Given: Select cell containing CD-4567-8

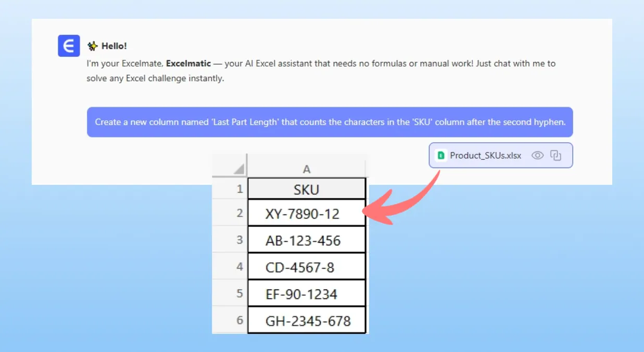Looking at the screenshot, I should [x=306, y=267].
